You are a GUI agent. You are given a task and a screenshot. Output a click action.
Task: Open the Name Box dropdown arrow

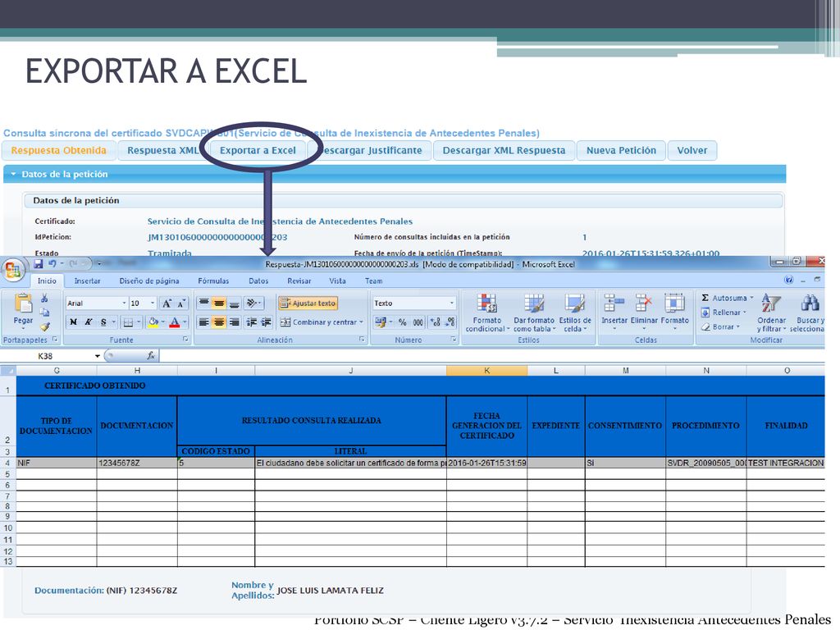(98, 356)
